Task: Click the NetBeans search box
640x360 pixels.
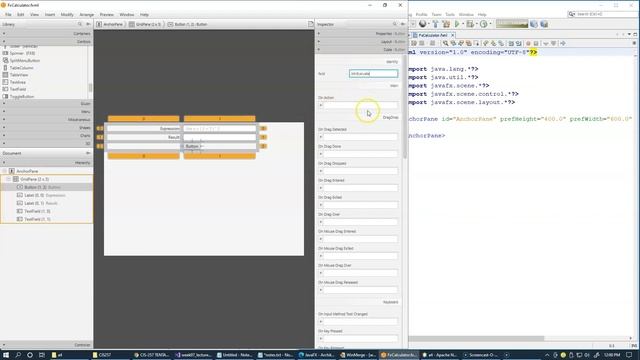Action: [x=602, y=14]
